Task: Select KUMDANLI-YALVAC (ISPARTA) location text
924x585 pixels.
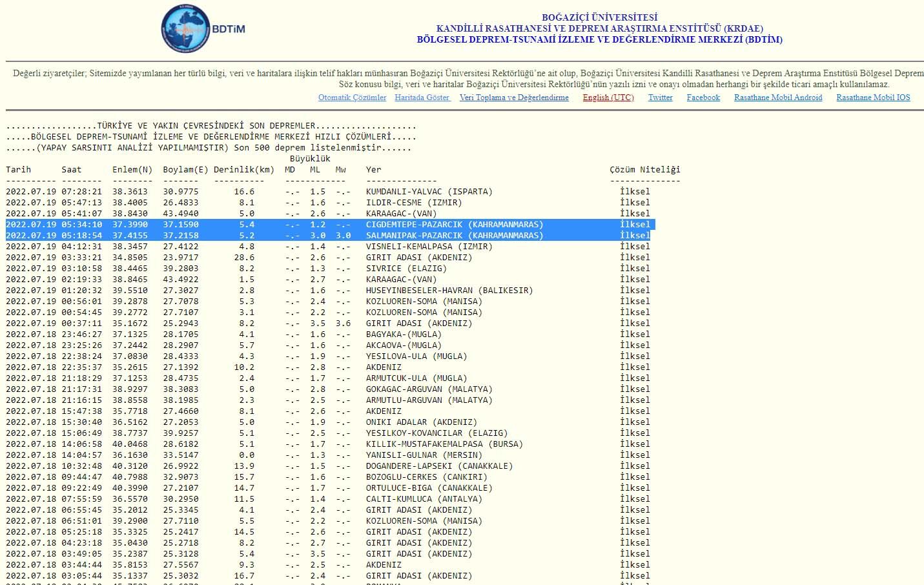Action: point(429,192)
